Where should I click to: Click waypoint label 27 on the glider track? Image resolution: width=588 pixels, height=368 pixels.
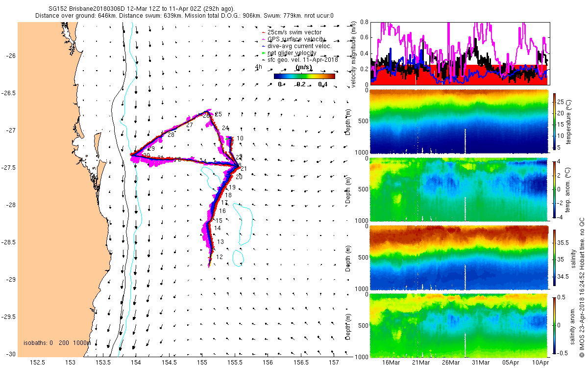point(190,125)
